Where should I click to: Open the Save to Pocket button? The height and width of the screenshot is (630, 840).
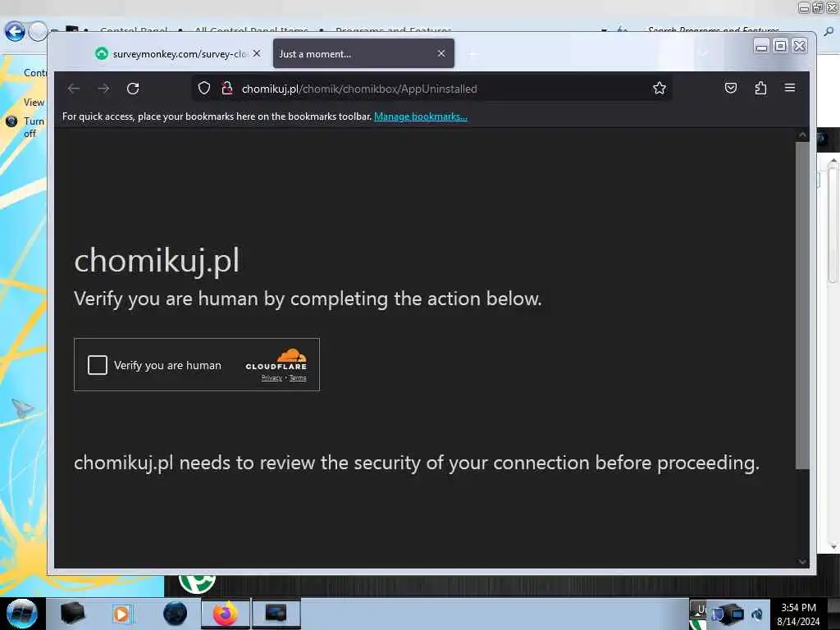click(x=731, y=88)
